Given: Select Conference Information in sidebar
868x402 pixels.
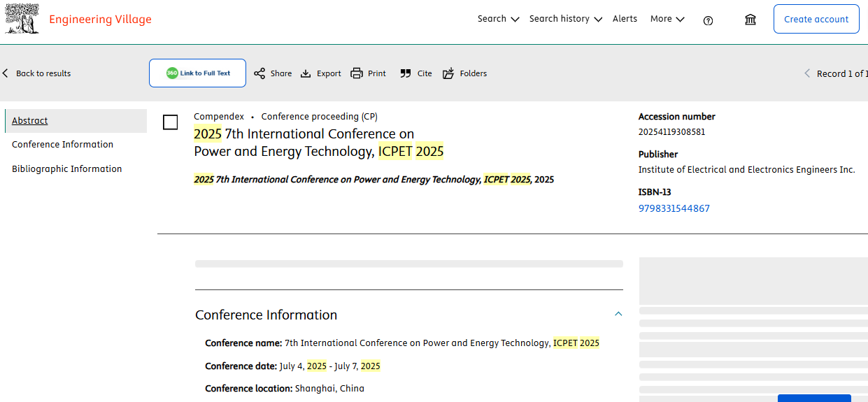Looking at the screenshot, I should coord(62,144).
